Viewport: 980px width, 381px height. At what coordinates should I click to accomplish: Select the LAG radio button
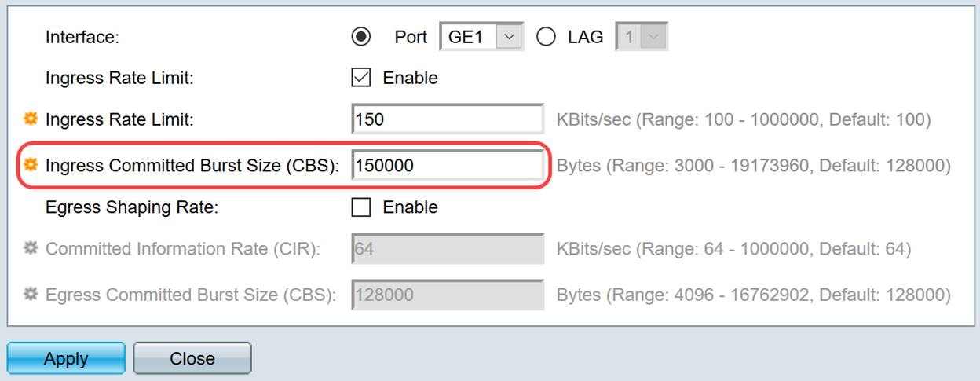(547, 37)
